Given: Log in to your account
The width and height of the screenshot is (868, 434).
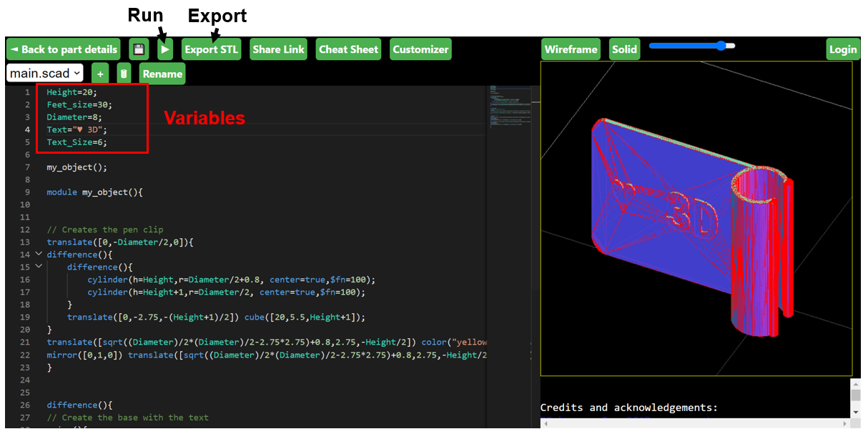Looking at the screenshot, I should tap(842, 49).
